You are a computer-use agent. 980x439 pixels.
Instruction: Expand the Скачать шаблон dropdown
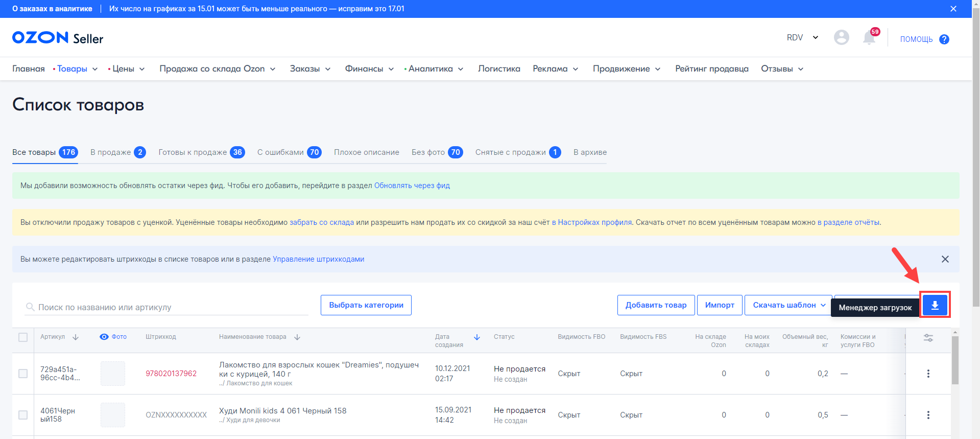tap(788, 305)
